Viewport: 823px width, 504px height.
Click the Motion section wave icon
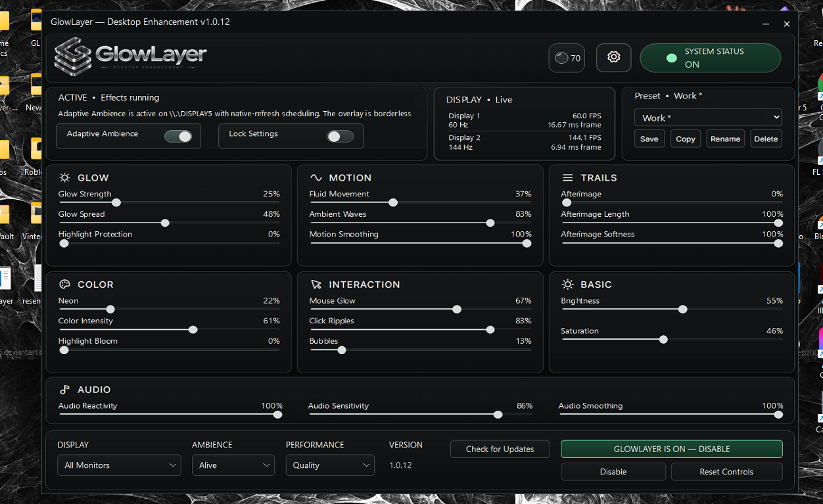pyautogui.click(x=316, y=177)
